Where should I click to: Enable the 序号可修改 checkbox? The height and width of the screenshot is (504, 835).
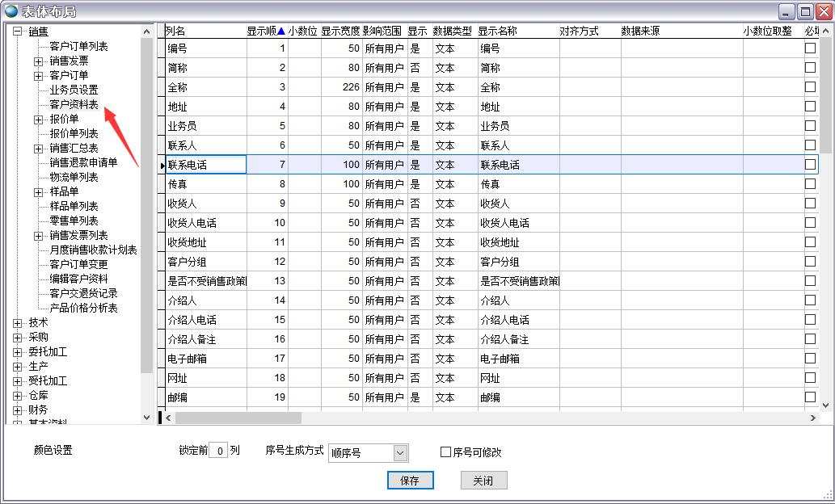point(445,452)
